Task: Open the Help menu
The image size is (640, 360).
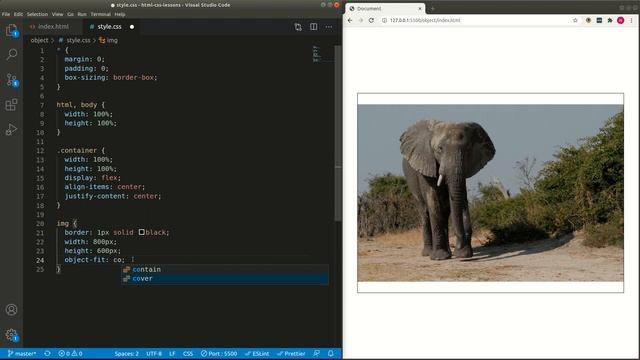Action: 120,14
